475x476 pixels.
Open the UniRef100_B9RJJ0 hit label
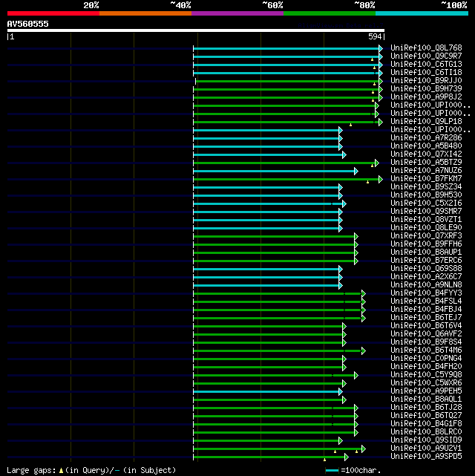[x=426, y=81]
